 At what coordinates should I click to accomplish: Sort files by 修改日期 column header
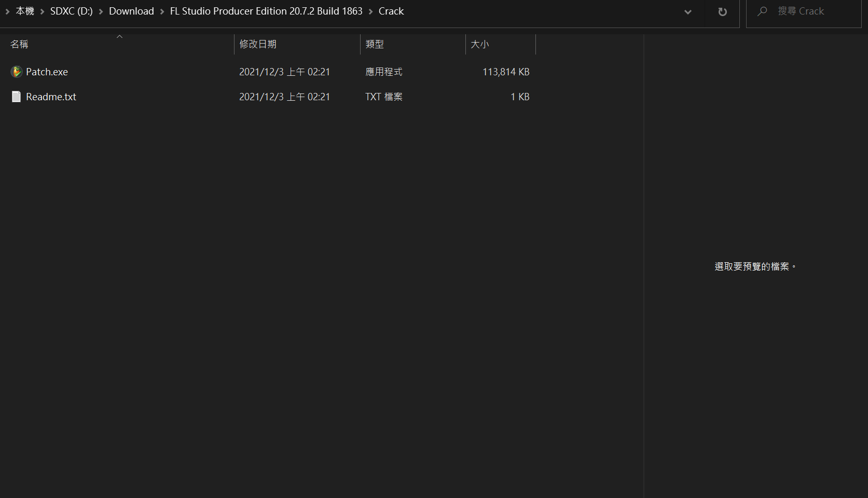coord(258,45)
